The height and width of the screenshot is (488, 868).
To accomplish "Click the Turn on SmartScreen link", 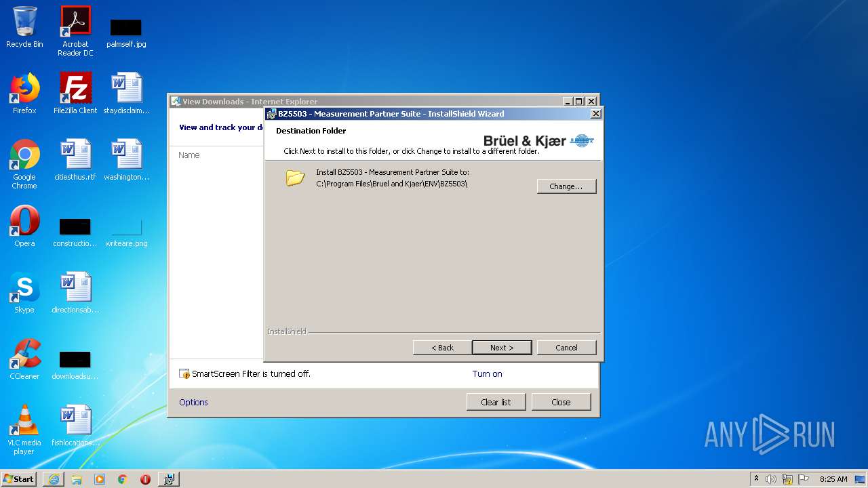I will coord(487,374).
